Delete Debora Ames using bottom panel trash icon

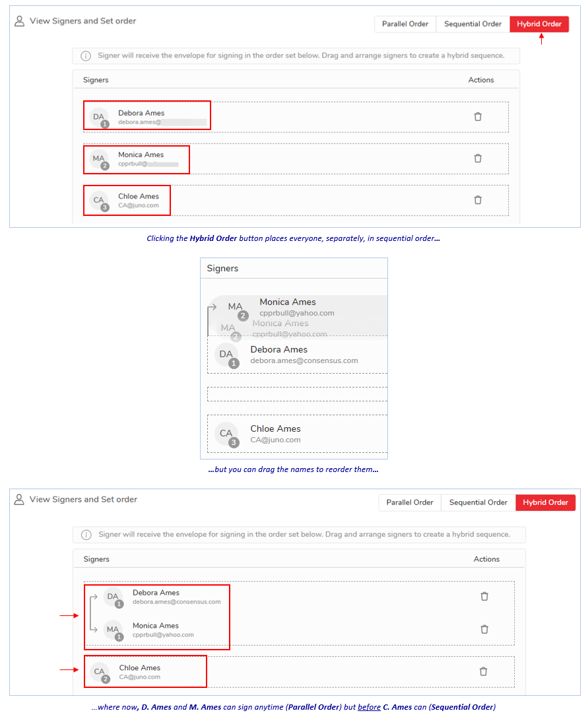point(484,596)
